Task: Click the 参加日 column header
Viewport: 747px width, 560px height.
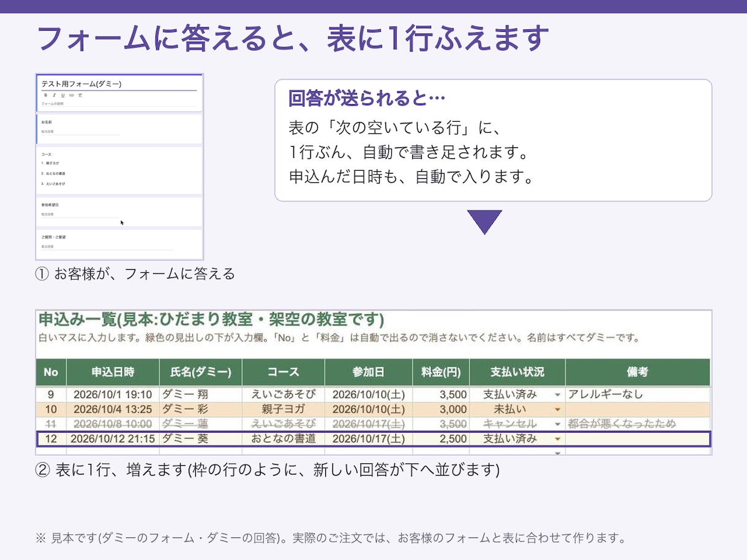Action: pos(369,372)
